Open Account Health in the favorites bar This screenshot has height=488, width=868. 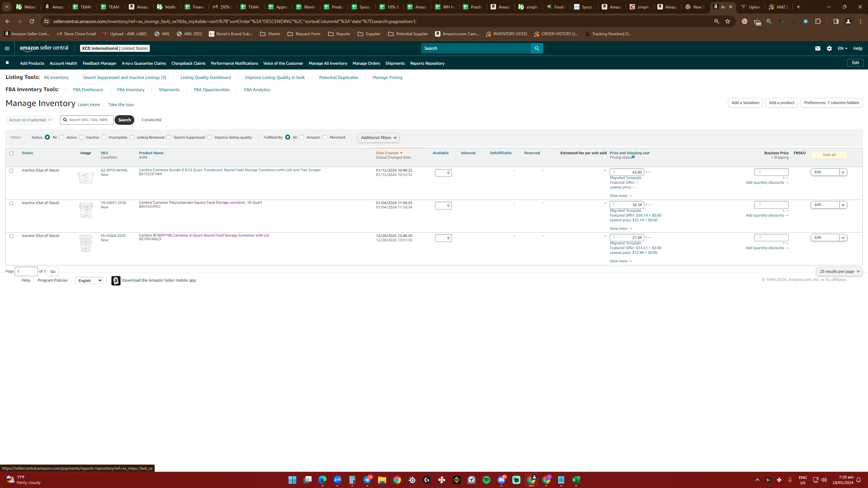point(63,63)
